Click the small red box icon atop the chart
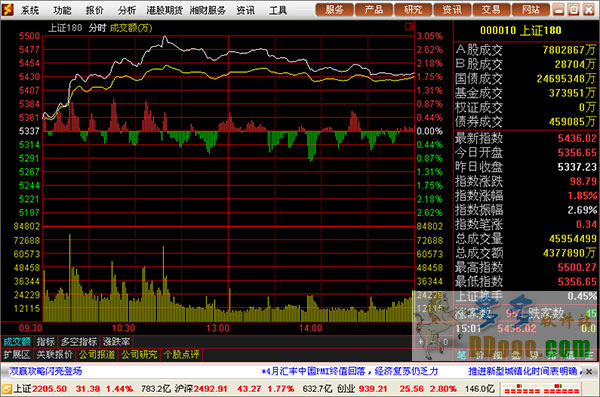This screenshot has width=600, height=397. [409, 26]
